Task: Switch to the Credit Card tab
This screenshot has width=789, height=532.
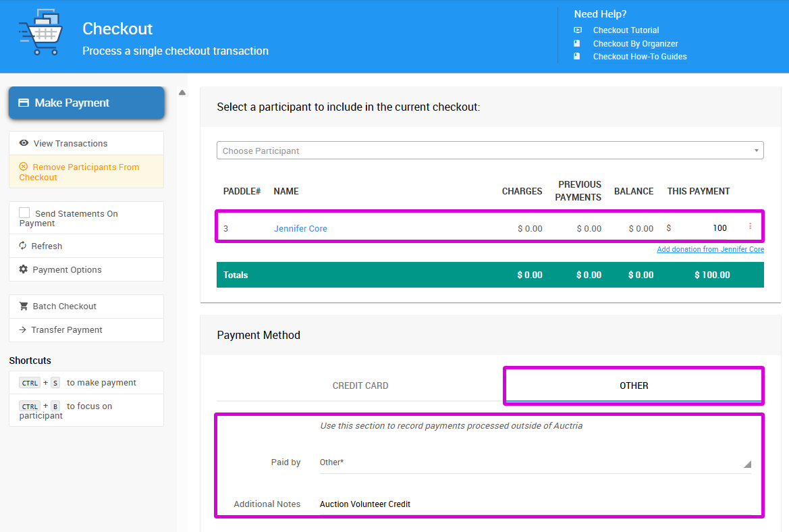Action: (360, 385)
